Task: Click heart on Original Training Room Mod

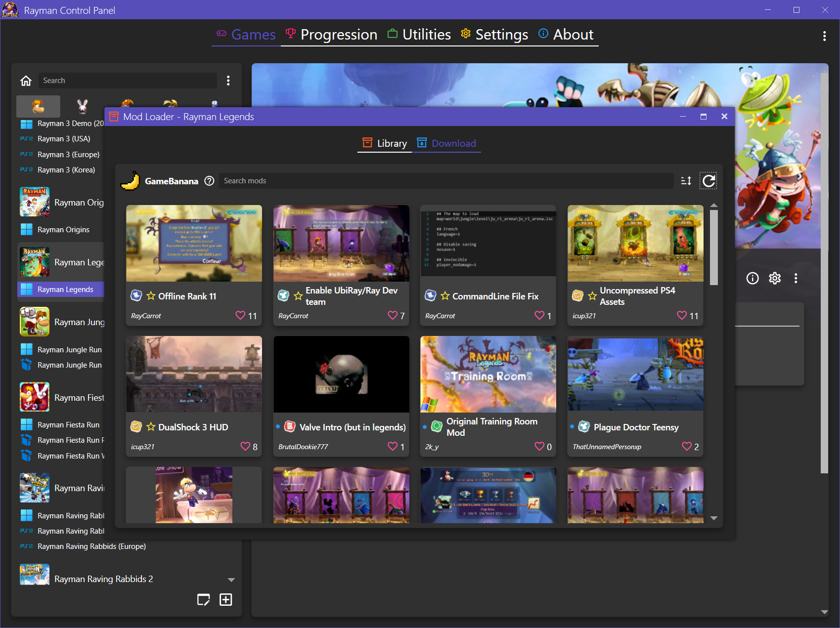Action: pyautogui.click(x=539, y=446)
